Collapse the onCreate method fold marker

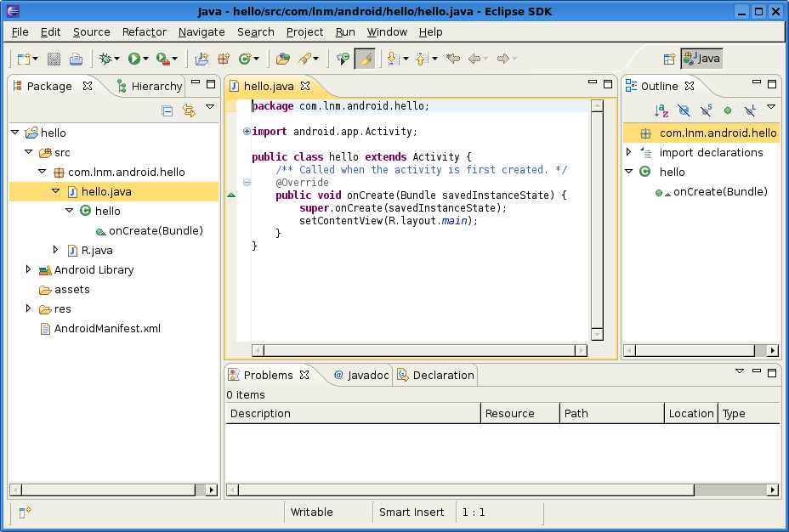247,183
